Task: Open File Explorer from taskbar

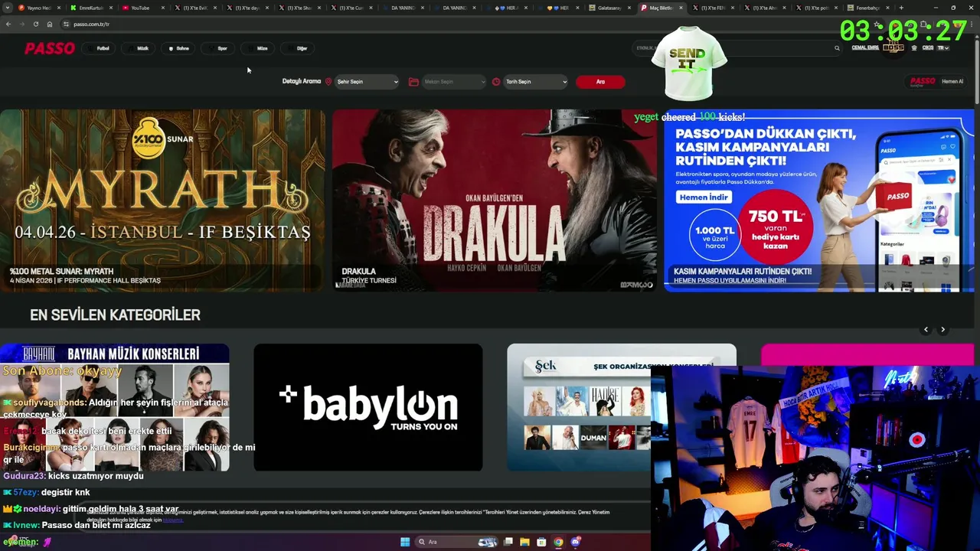Action: click(x=524, y=542)
